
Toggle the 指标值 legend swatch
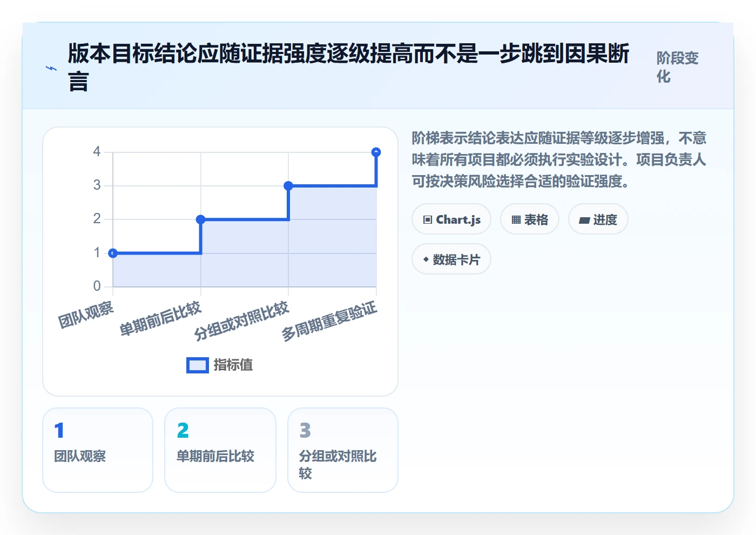point(197,365)
